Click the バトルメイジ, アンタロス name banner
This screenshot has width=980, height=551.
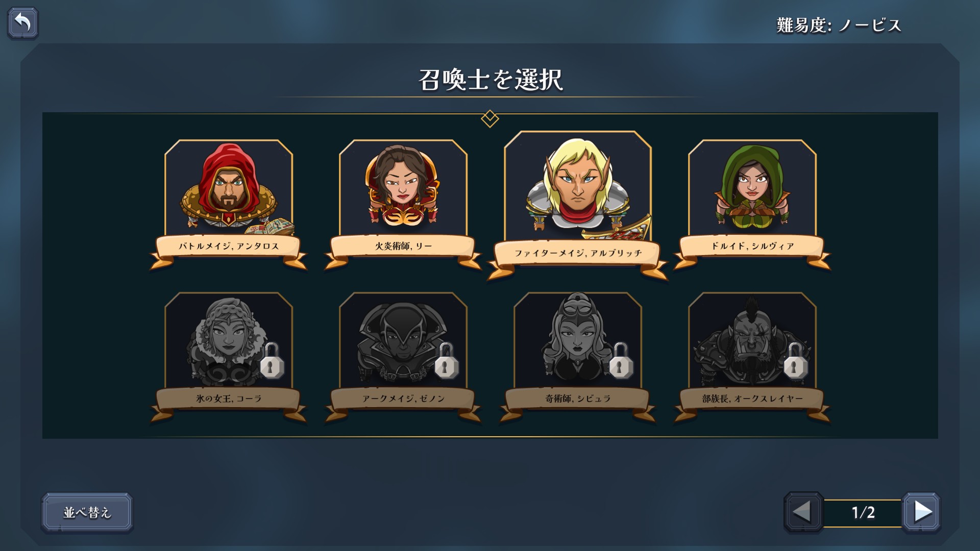[229, 246]
